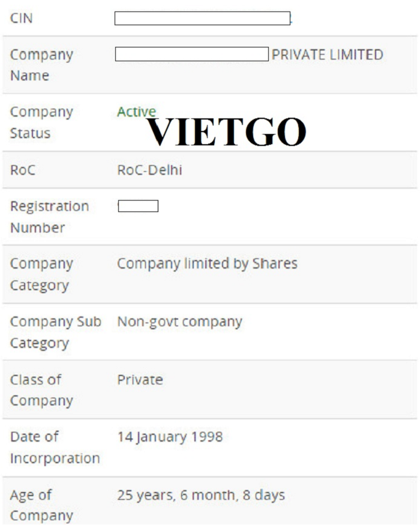Select the Registration Number label
This screenshot has width=420, height=528.
[x=49, y=217]
